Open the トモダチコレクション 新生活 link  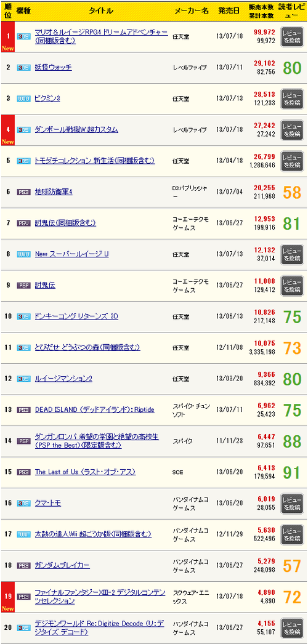tap(95, 161)
